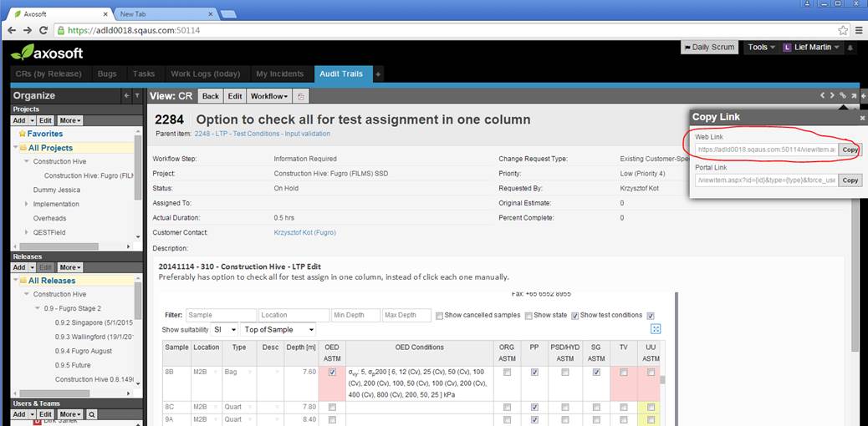The image size is (868, 426).
Task: Open the Work Logs (today) tab
Action: pyautogui.click(x=205, y=74)
